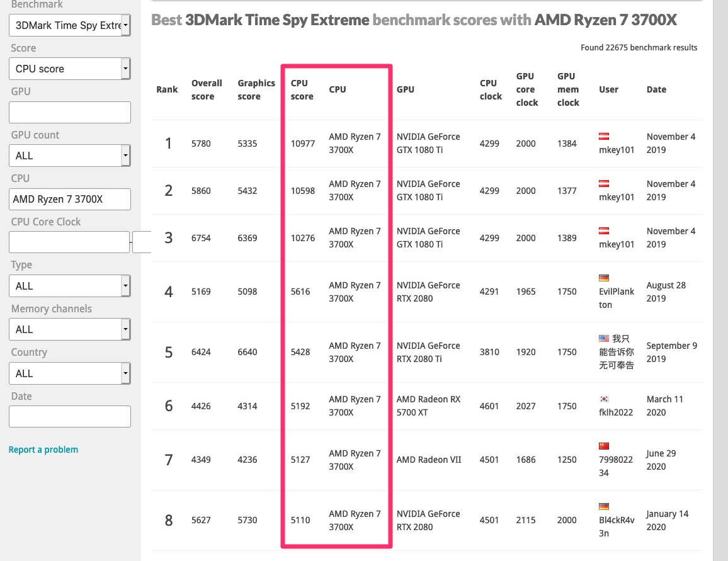Open the Benchmark dropdown showing 3DMark Time Spy Extreme
The width and height of the screenshot is (728, 561).
70,25
